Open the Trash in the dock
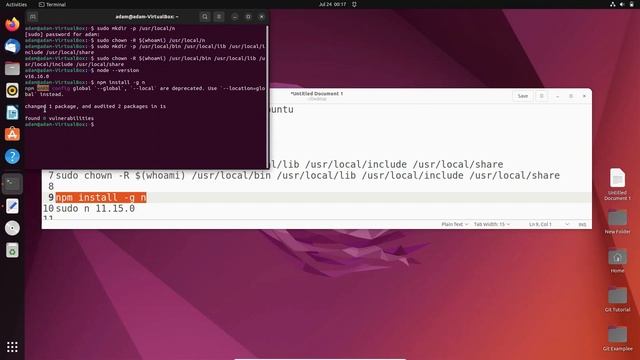The width and height of the screenshot is (640, 360). [12, 250]
